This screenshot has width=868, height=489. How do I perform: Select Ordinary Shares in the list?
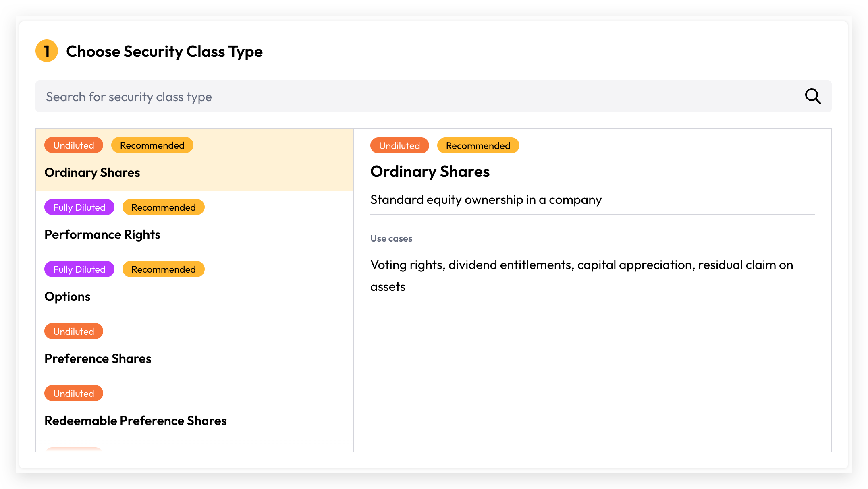[195, 160]
